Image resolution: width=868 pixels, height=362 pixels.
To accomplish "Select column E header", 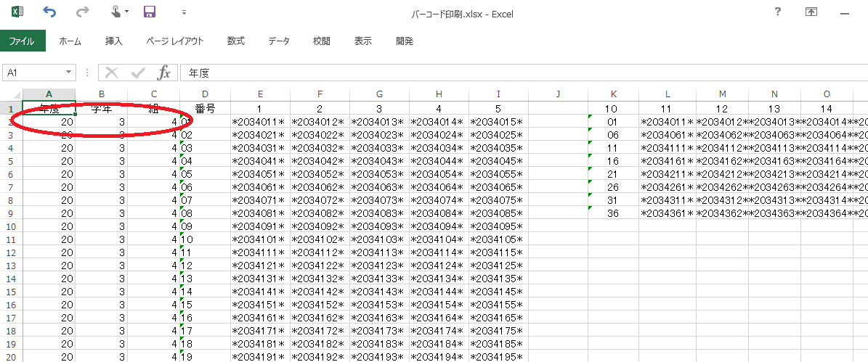I will click(260, 94).
